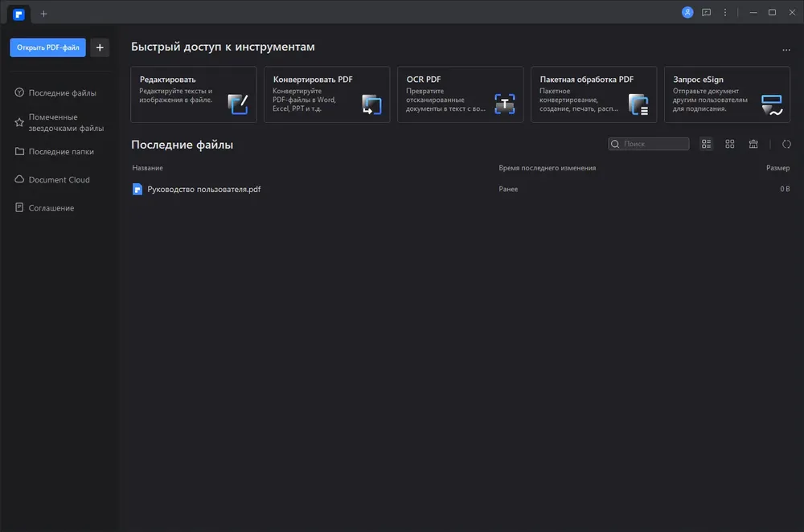Click PDF file icon of Руководство пользователя.pdf
The height and width of the screenshot is (532, 804).
(137, 189)
